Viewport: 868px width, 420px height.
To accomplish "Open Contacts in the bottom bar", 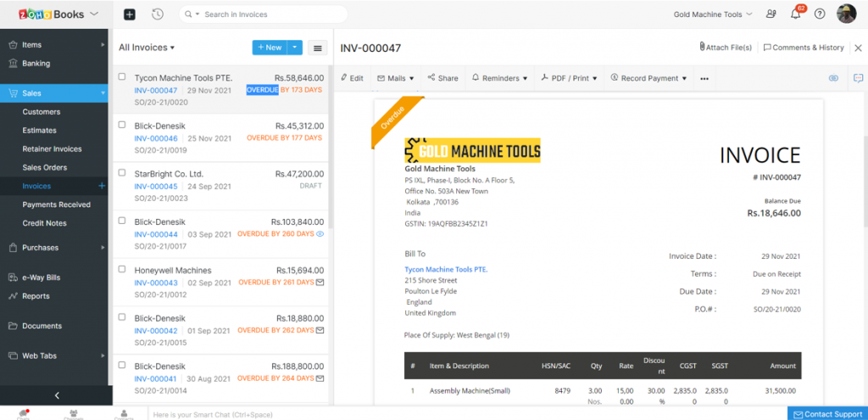I will pyautogui.click(x=124, y=414).
